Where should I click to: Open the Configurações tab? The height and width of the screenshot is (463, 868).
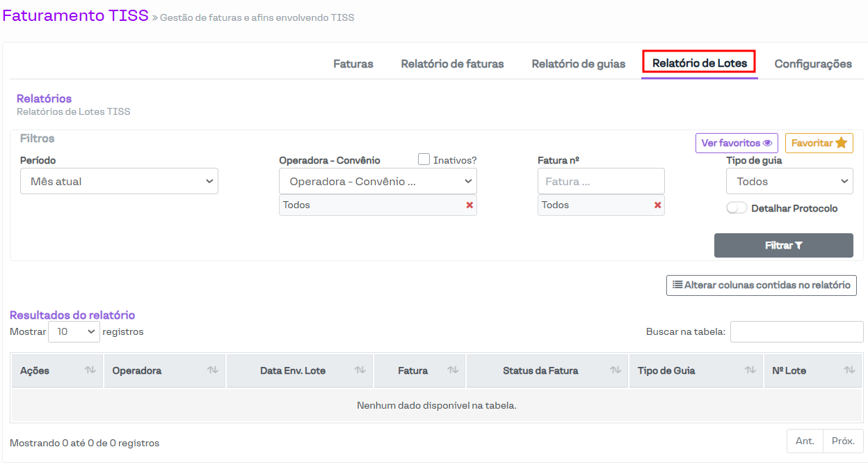click(x=813, y=64)
